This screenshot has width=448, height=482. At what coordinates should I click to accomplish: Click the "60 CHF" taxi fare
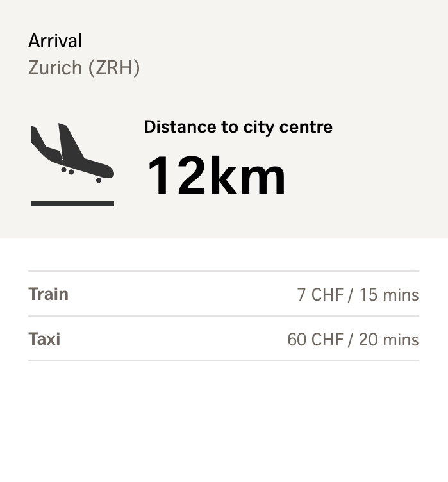[x=315, y=340]
